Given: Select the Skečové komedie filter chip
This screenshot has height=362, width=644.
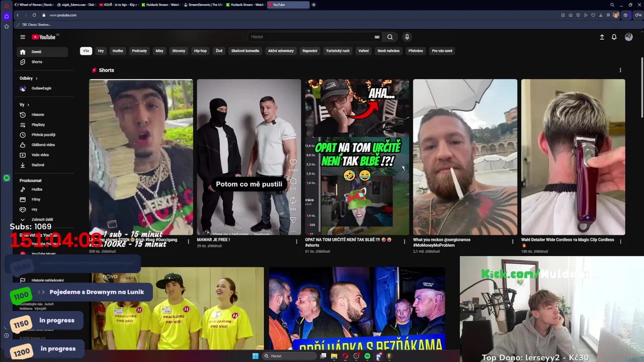Looking at the screenshot, I should click(x=245, y=51).
